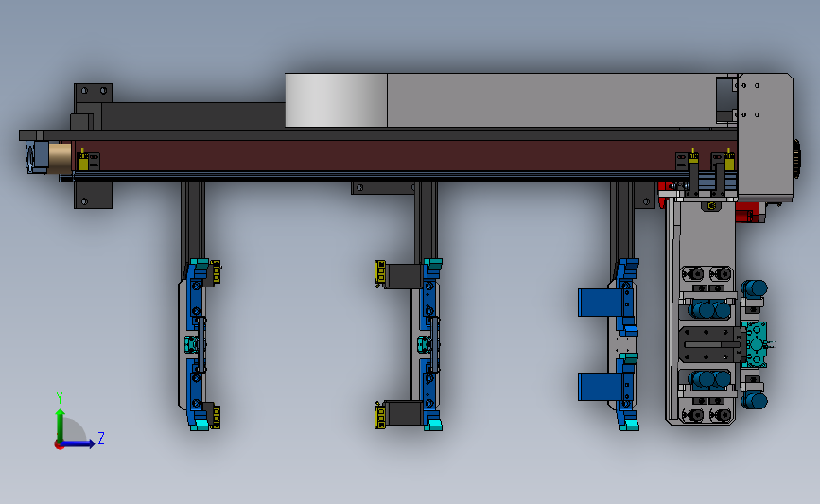The image size is (820, 504).
Task: Select the teal clamp at center of middle arm
Action: click(424, 344)
